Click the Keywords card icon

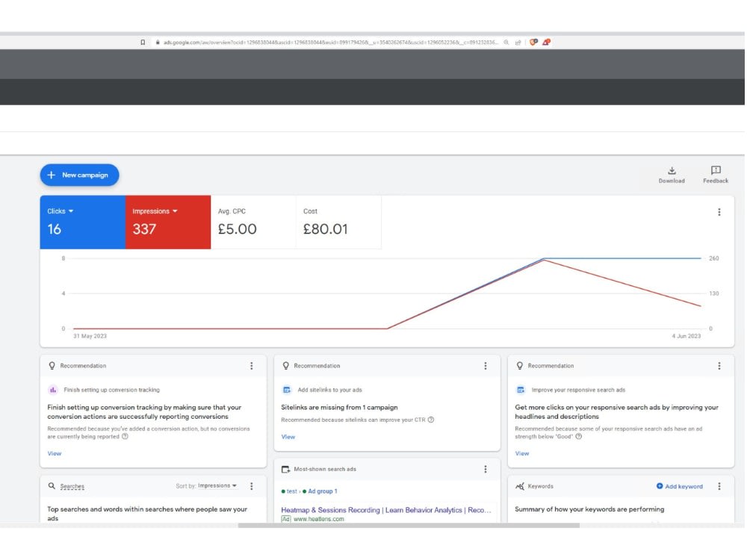[520, 486]
